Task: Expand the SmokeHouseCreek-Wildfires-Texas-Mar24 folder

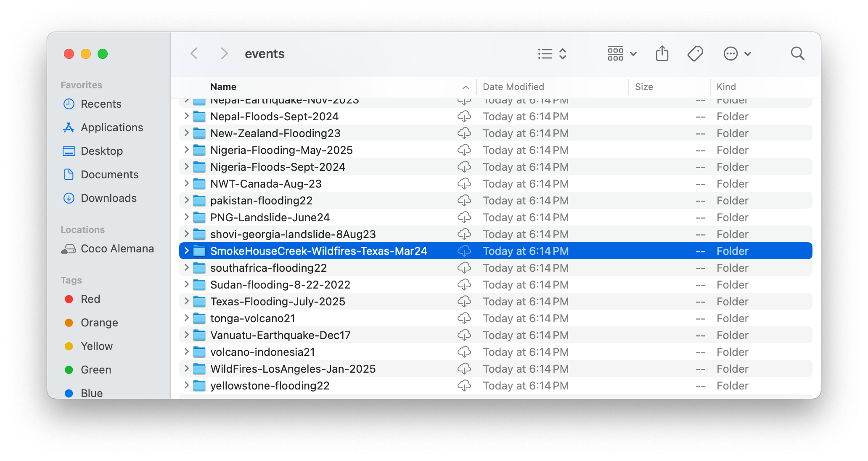Action: coord(186,251)
